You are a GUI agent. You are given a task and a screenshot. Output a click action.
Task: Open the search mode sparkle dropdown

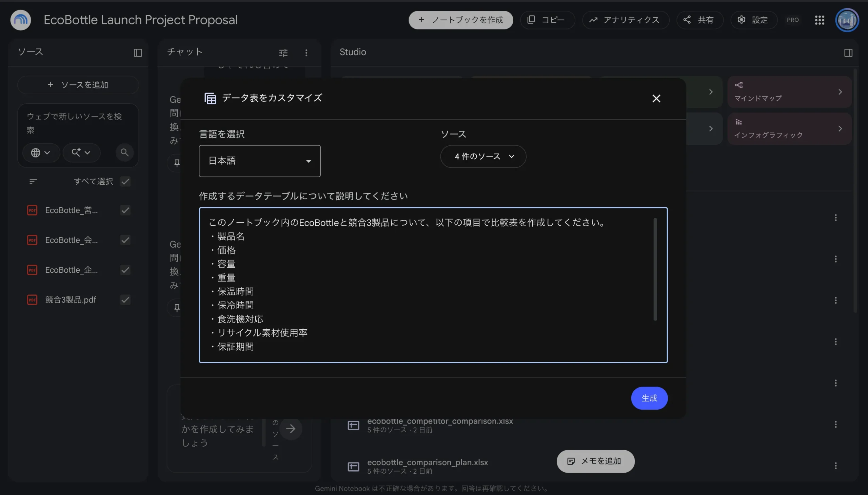[81, 152]
